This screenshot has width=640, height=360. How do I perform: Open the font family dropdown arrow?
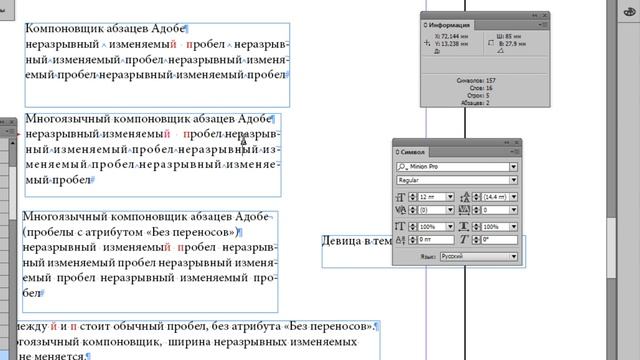513,167
